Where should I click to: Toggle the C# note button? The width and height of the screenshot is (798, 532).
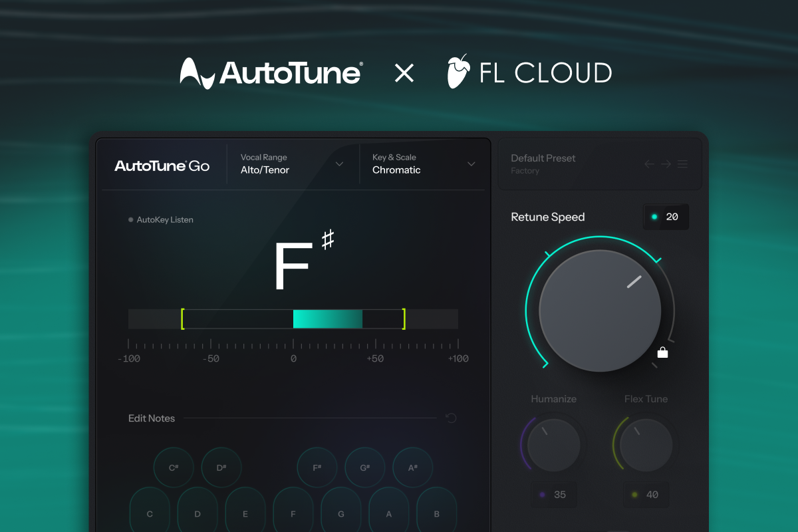coord(174,467)
